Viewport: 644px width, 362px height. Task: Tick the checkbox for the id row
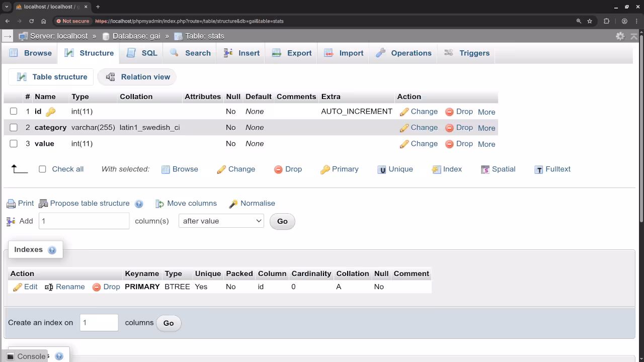pyautogui.click(x=13, y=111)
